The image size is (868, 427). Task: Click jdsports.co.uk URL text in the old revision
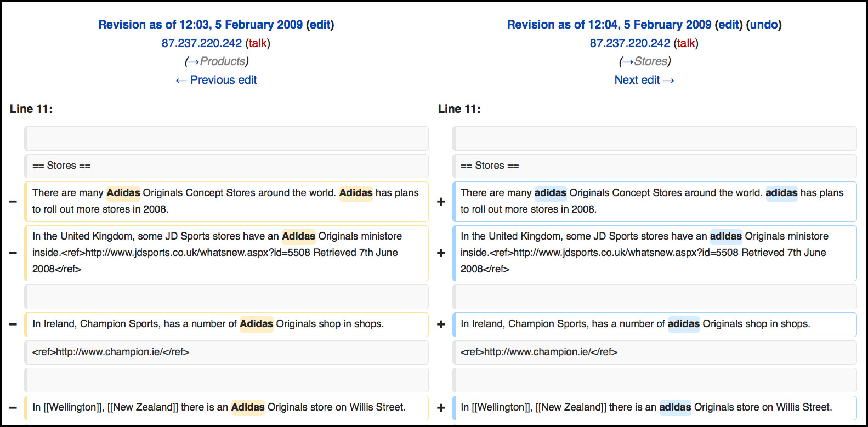(198, 253)
